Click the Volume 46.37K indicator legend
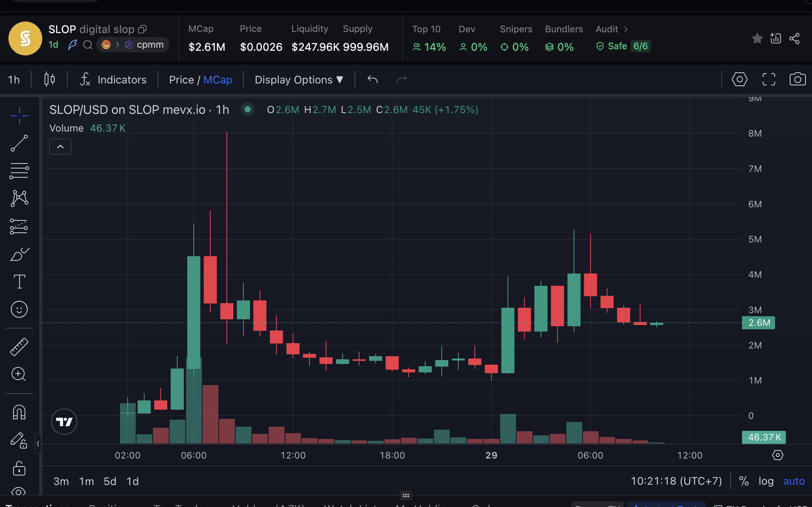Image resolution: width=812 pixels, height=507 pixels. tap(88, 128)
